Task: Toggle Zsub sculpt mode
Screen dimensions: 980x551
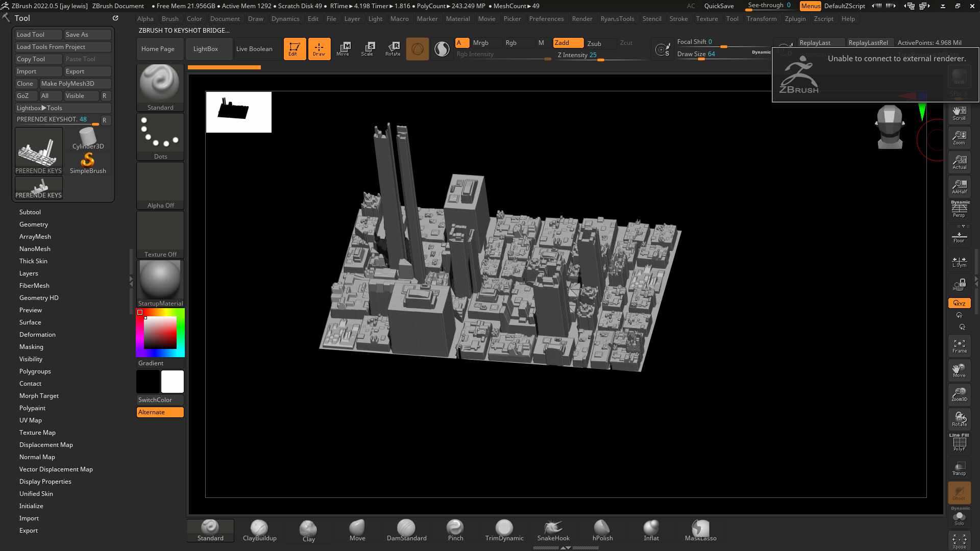Action: (x=595, y=43)
